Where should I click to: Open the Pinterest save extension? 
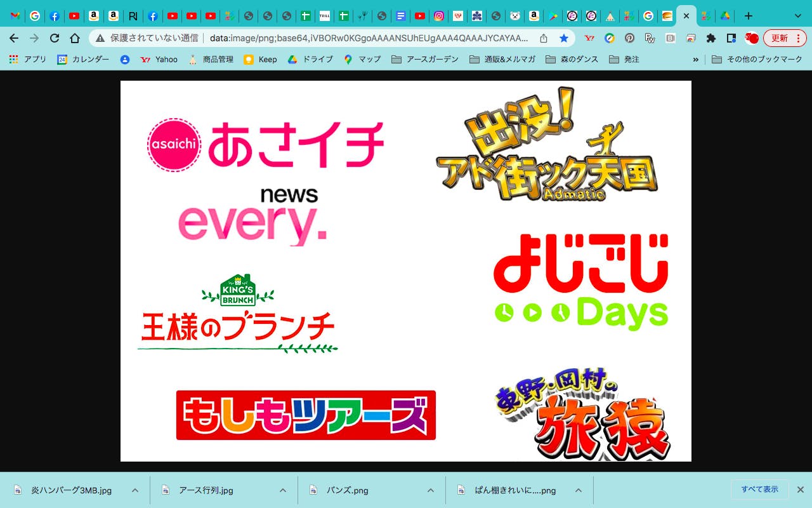click(629, 38)
